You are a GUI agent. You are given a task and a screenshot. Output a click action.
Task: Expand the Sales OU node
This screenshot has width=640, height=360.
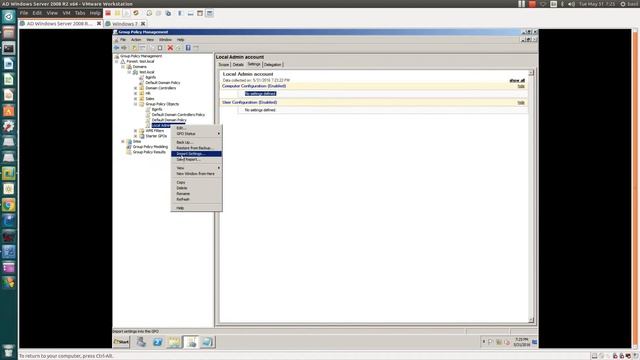click(x=136, y=99)
